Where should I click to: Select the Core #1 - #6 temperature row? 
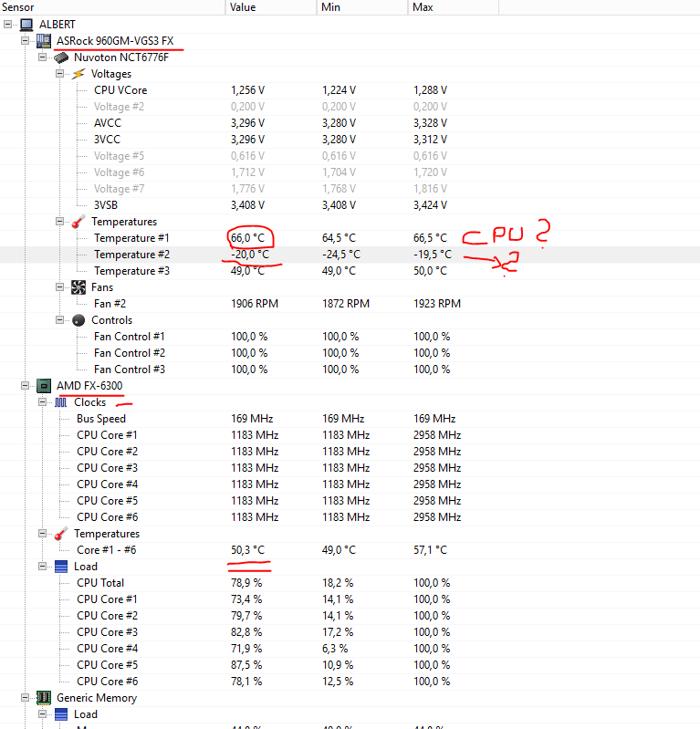click(x=350, y=550)
